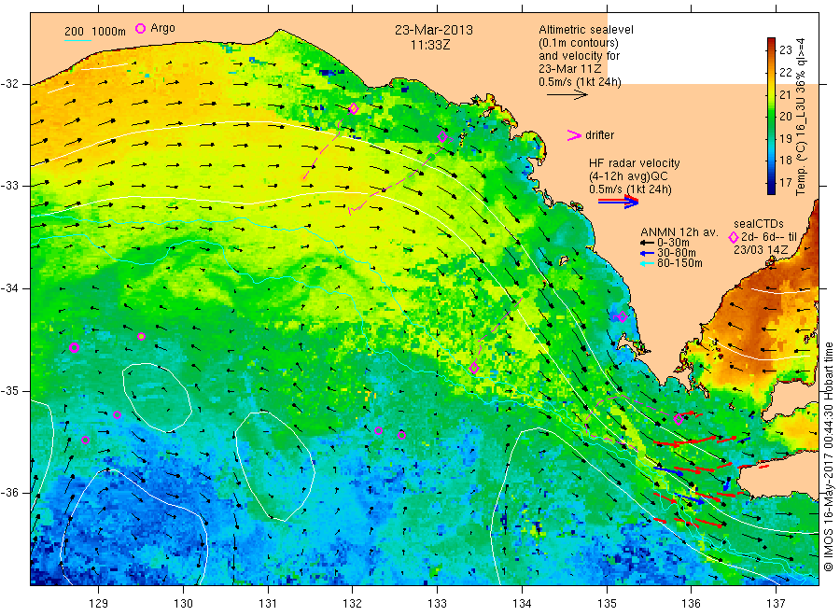
Task: Select Argo float marker near 129.2E, 35.2S
Action: (x=118, y=414)
